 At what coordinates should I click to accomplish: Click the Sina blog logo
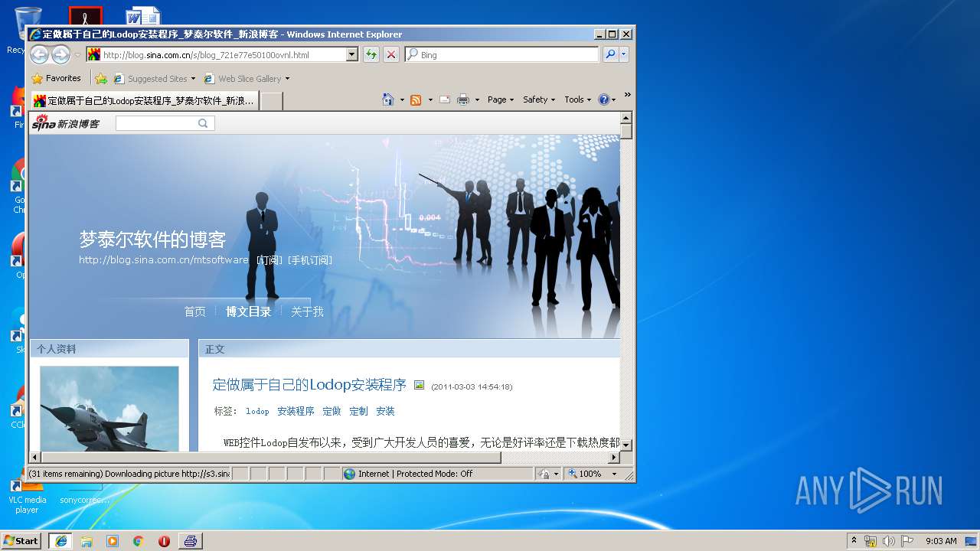[66, 123]
